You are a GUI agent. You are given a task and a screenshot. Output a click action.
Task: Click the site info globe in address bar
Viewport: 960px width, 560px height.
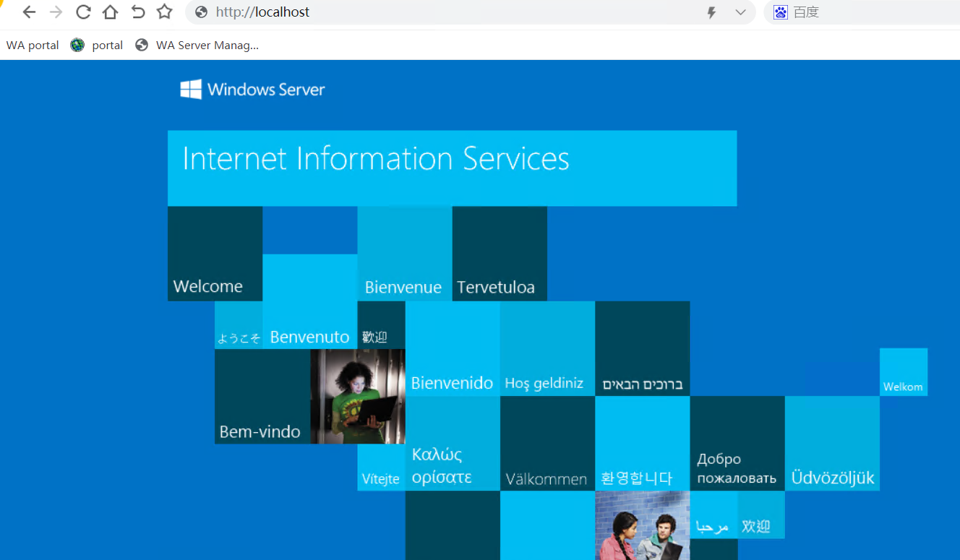point(200,12)
